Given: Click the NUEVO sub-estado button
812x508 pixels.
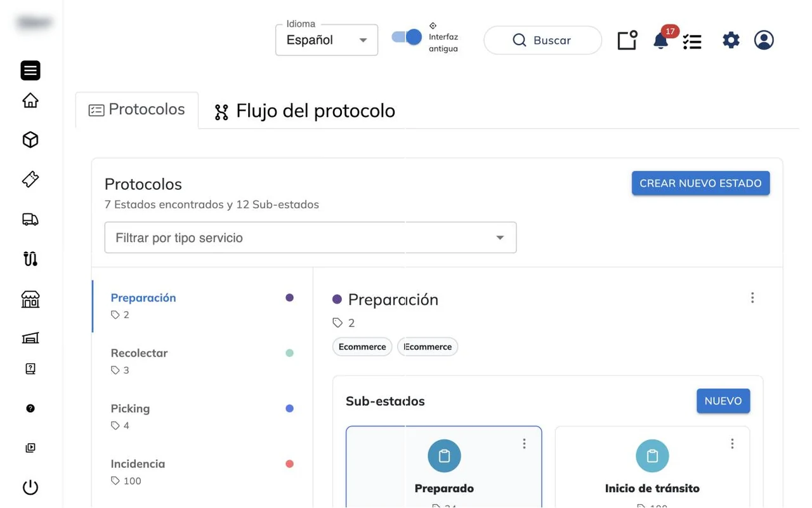Looking at the screenshot, I should point(723,401).
